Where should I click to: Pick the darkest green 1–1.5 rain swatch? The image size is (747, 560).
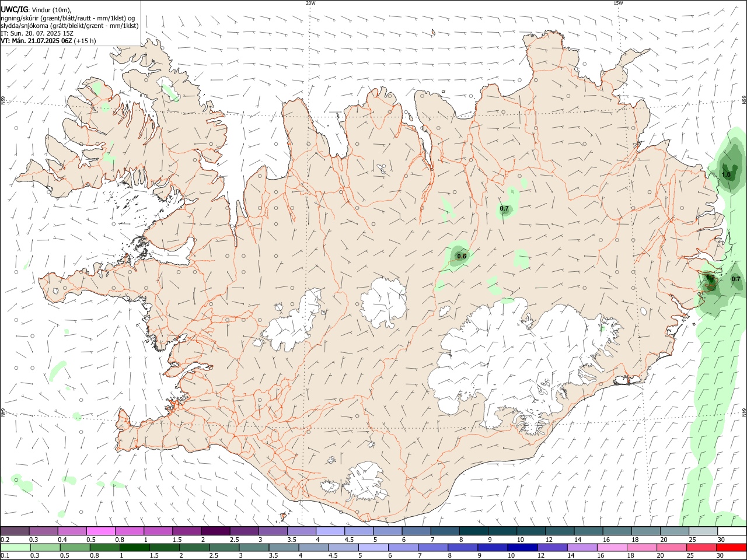[x=135, y=547]
